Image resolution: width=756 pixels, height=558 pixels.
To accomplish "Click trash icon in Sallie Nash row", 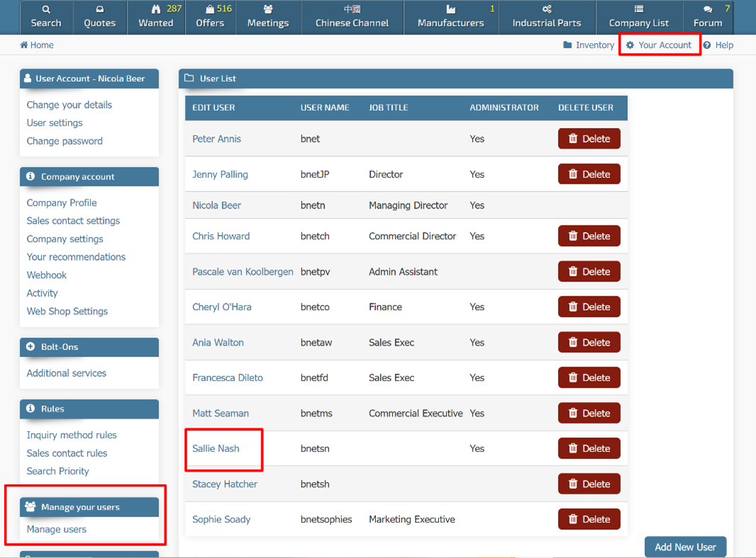I will tap(573, 448).
